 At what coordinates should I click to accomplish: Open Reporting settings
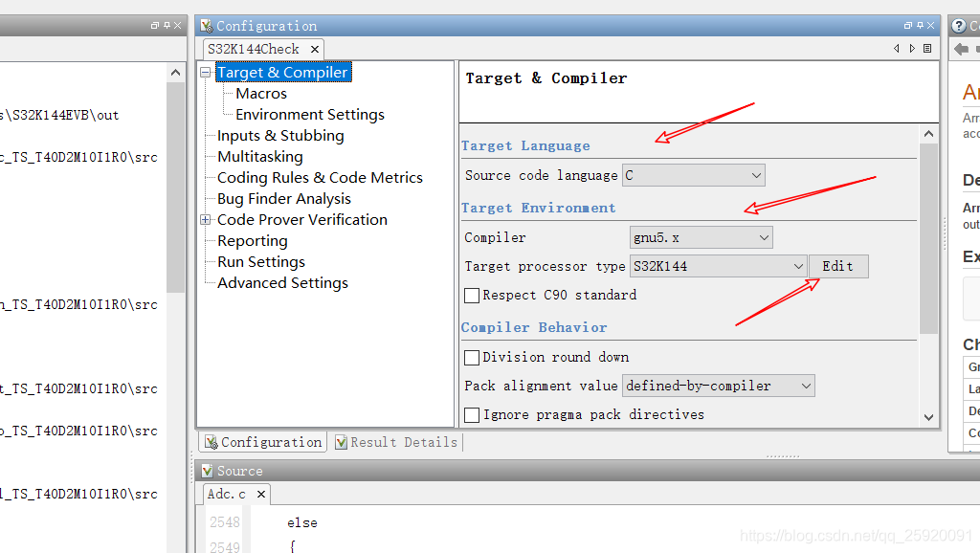[x=253, y=241]
